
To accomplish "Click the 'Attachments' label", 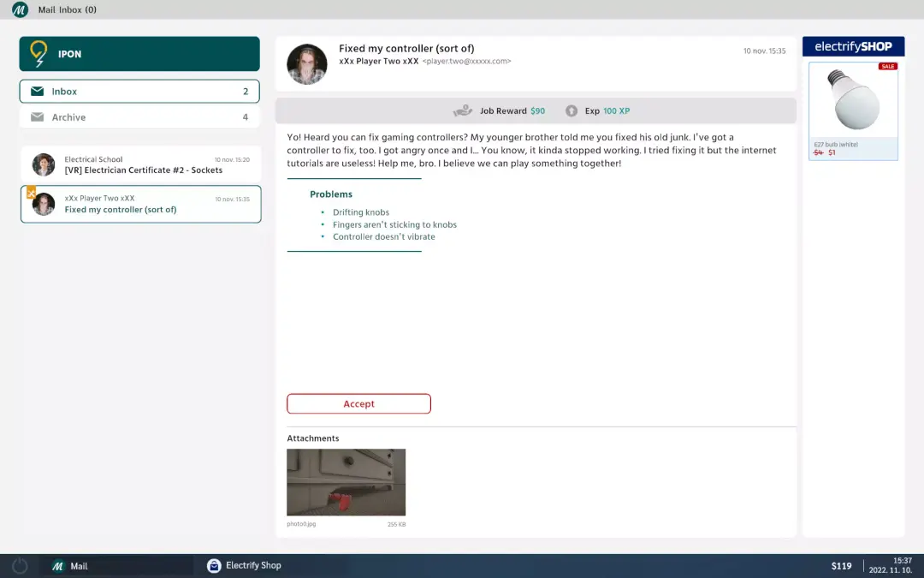I will pos(313,438).
